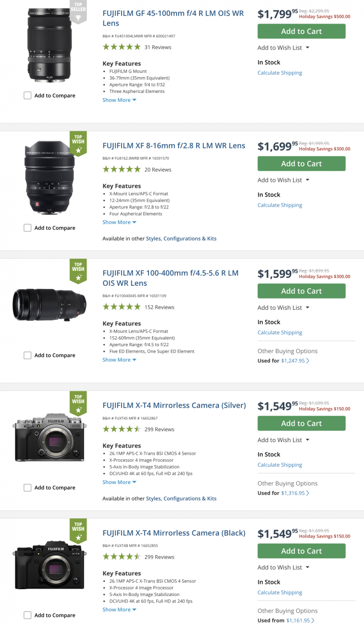Check Add to Compare for XF 8-16mm lens

coord(28,228)
